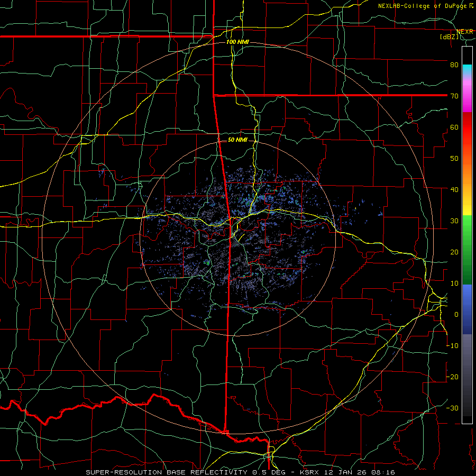Click the [dBZ] units label
Image resolution: width=476 pixels, height=476 pixels.
coord(449,36)
